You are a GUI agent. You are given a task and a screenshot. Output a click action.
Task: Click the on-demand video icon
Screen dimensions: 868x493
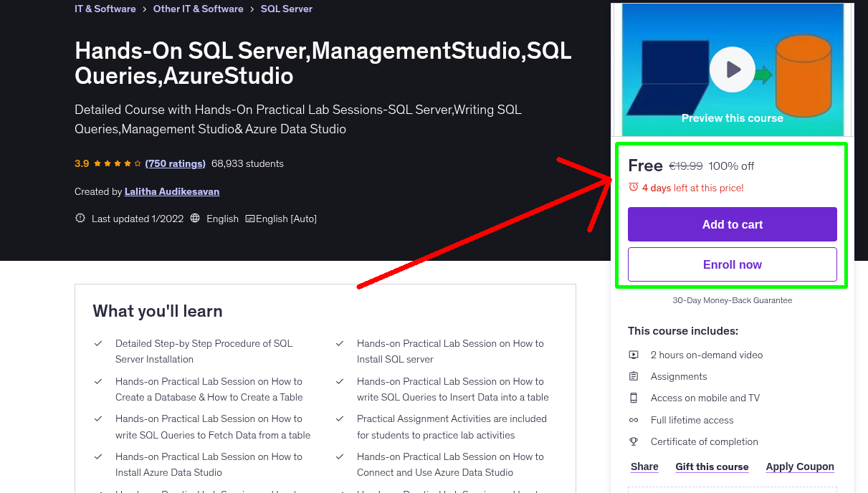(x=634, y=355)
